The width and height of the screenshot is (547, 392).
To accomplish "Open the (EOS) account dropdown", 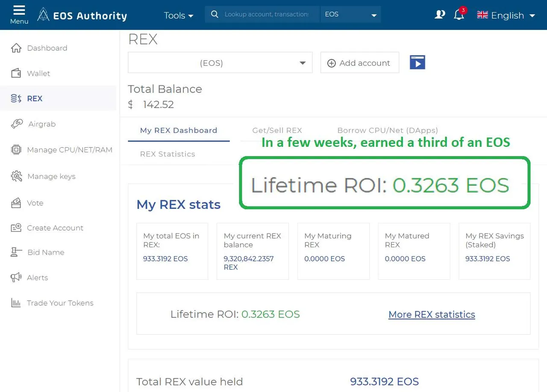I will (220, 63).
